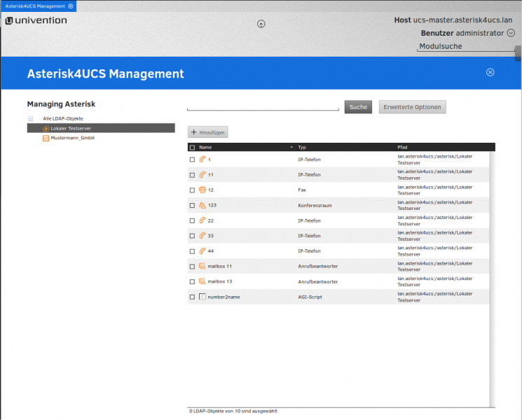Click the conference room icon for 123

202,205
